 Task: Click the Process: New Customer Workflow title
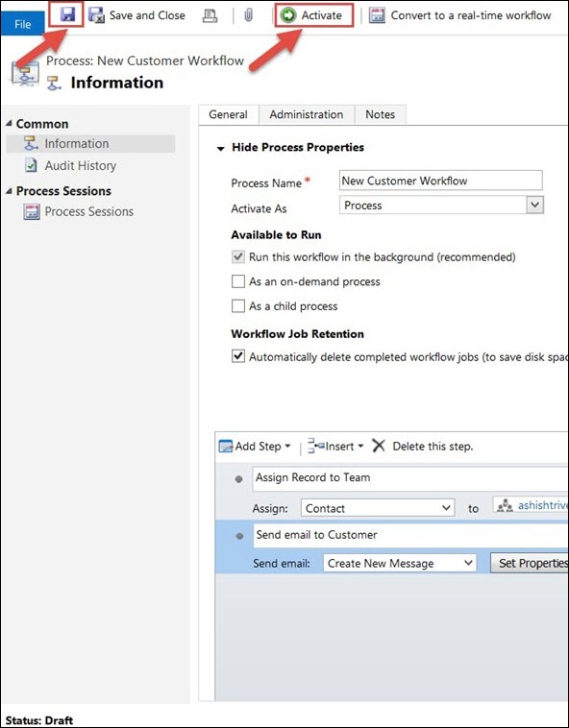point(145,61)
